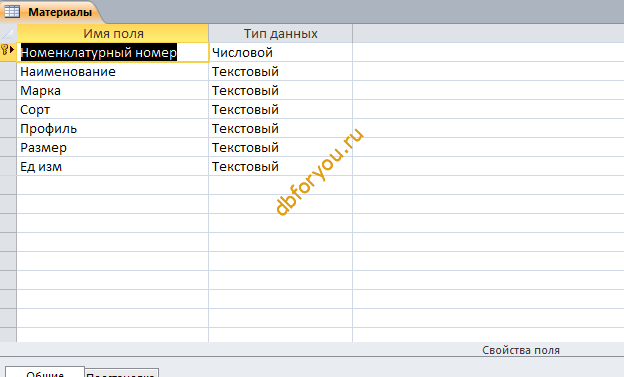624x377 pixels.
Task: Select row selector for Сорт row
Action: [8, 109]
